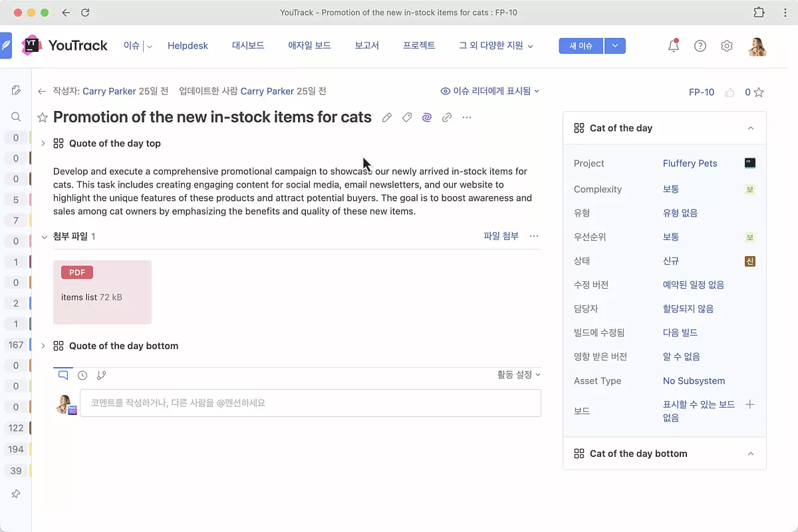
Task: Open the settings gear icon
Action: point(726,46)
